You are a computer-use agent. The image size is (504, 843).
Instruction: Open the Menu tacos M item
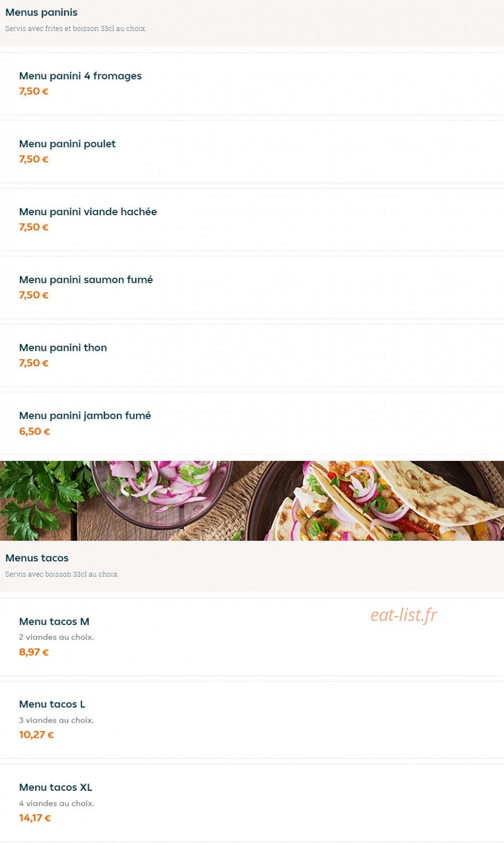[252, 637]
